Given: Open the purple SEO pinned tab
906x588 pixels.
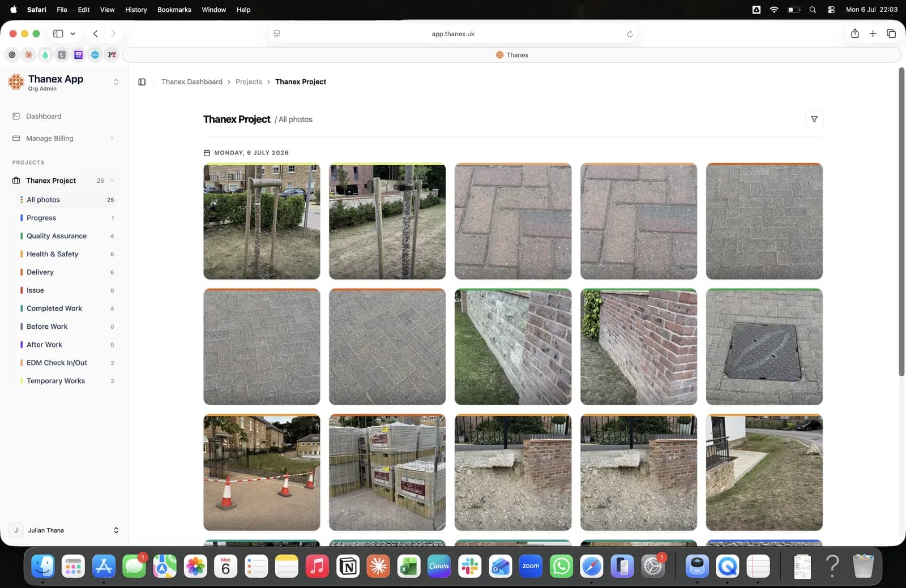Looking at the screenshot, I should [x=79, y=55].
